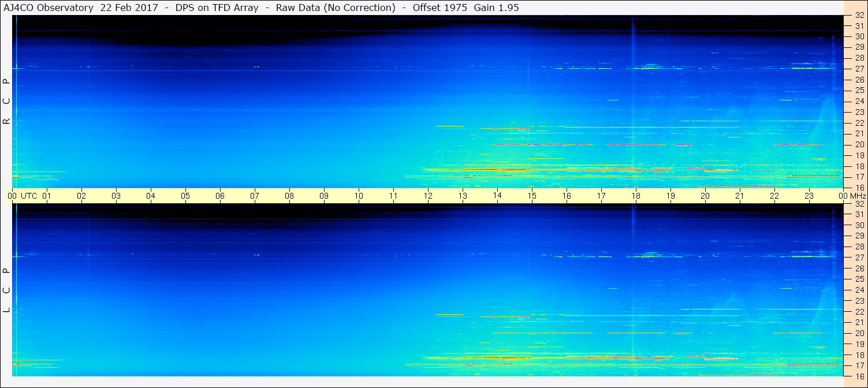Select 27 MHz tick in the LCP panel
Screen dimensions: 868x388
pos(859,258)
